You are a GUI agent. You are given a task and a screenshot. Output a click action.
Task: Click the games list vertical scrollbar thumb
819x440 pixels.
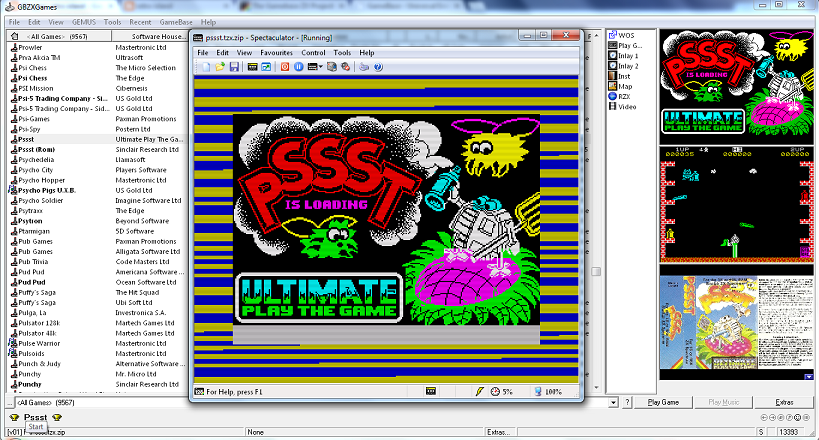pos(596,272)
